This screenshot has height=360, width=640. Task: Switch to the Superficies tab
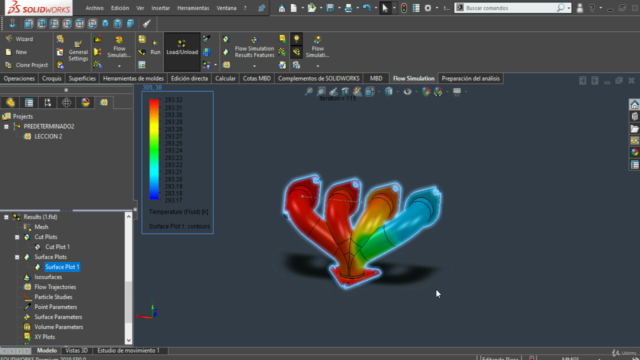click(82, 78)
